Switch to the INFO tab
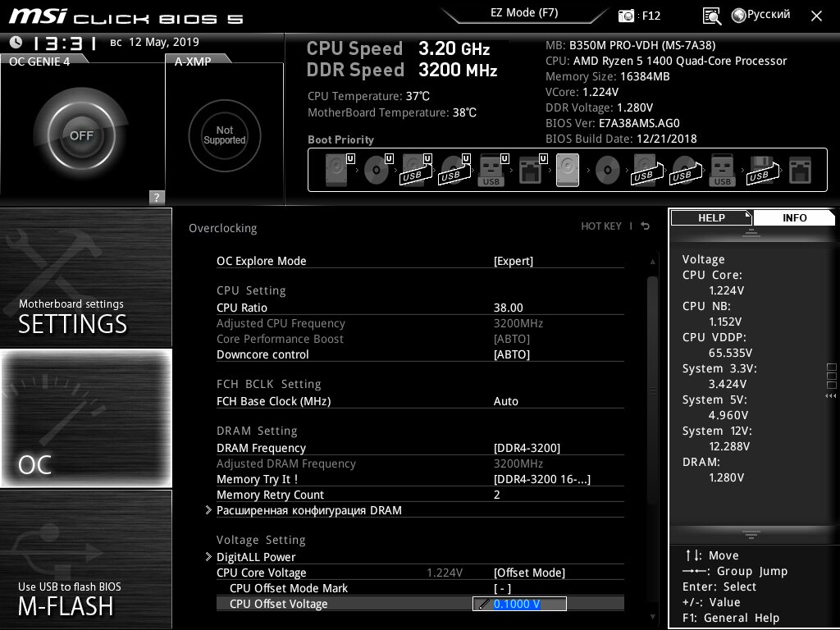 [794, 217]
